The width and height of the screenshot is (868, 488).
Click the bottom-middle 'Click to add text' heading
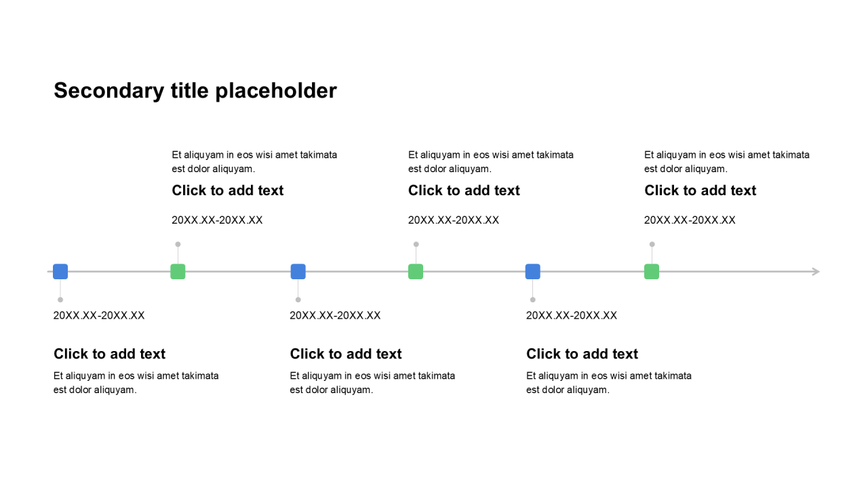(346, 354)
